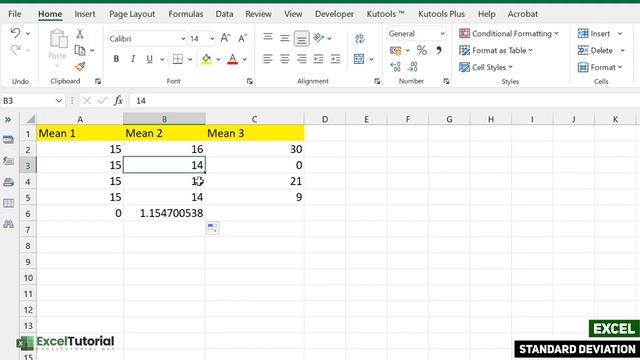Switch to the Formulas tab
640x360 pixels.
[186, 14]
